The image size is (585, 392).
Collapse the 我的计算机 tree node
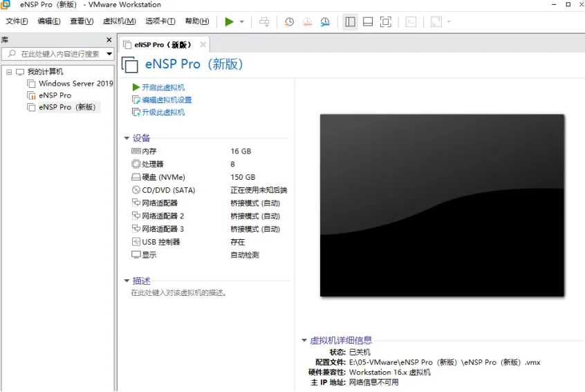pos(9,72)
